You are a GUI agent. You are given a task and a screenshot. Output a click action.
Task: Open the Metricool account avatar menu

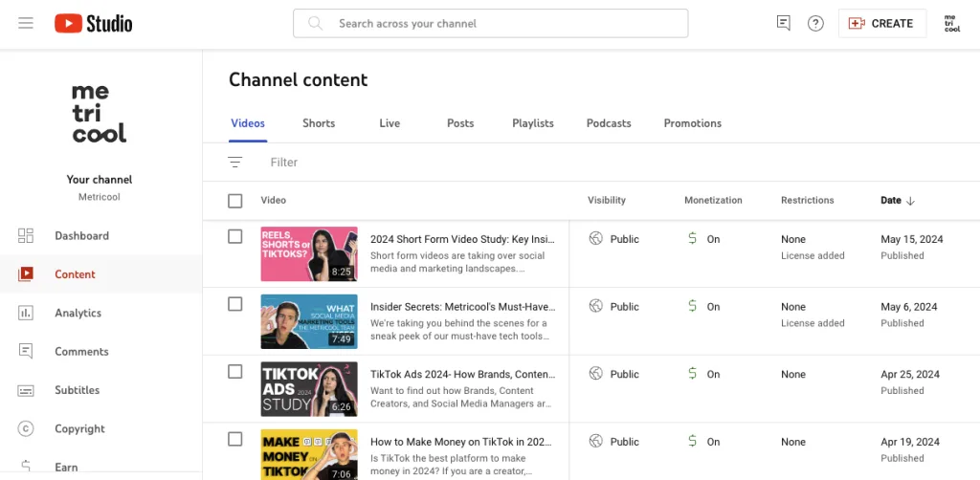click(x=952, y=24)
